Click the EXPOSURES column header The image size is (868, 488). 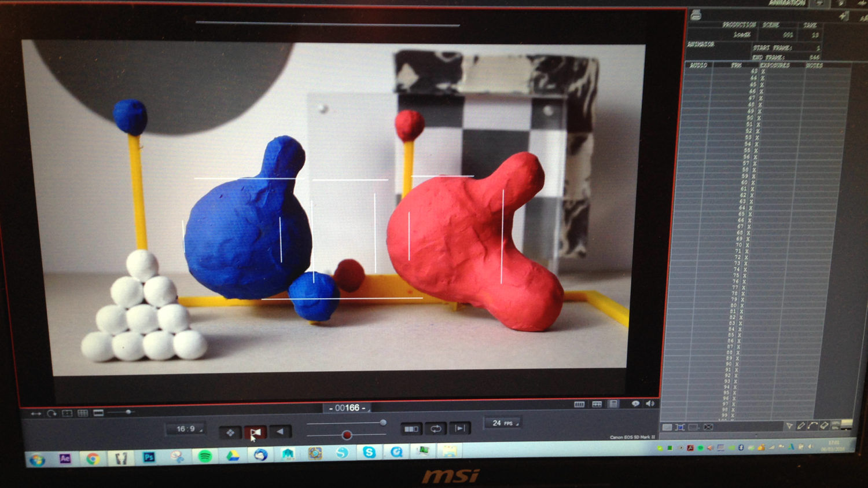[775, 65]
